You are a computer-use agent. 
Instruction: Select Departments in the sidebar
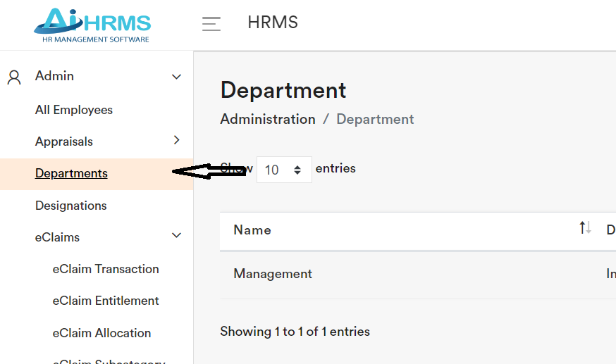71,173
